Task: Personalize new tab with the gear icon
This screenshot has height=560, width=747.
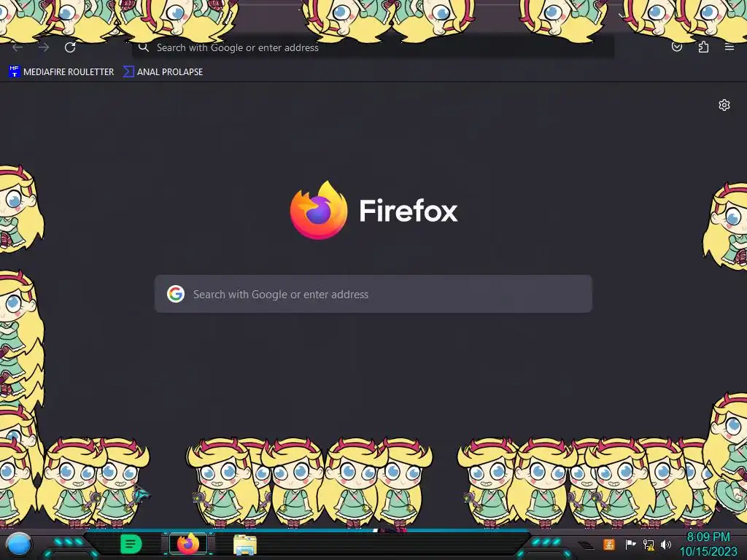Action: tap(724, 105)
